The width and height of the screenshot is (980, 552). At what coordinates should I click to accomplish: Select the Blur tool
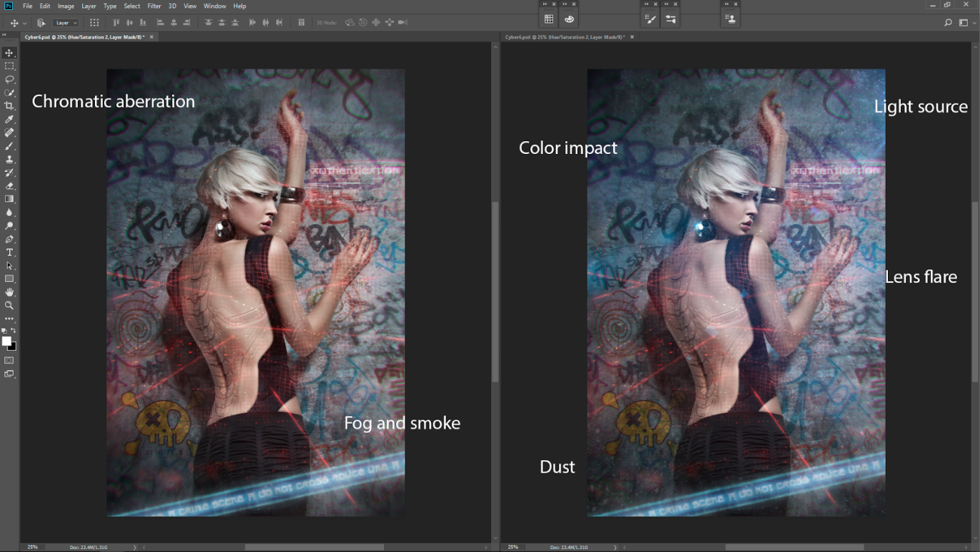[x=9, y=213]
